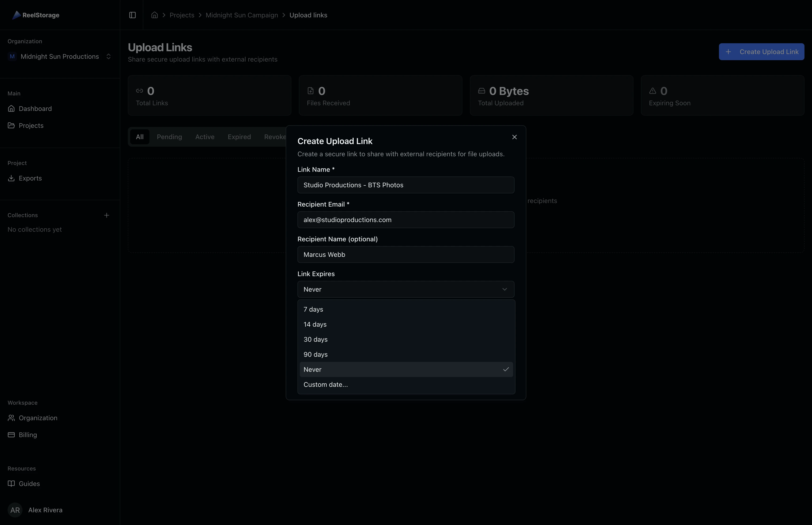This screenshot has width=812, height=525.
Task: Open Exports via the download icon
Action: tap(12, 178)
